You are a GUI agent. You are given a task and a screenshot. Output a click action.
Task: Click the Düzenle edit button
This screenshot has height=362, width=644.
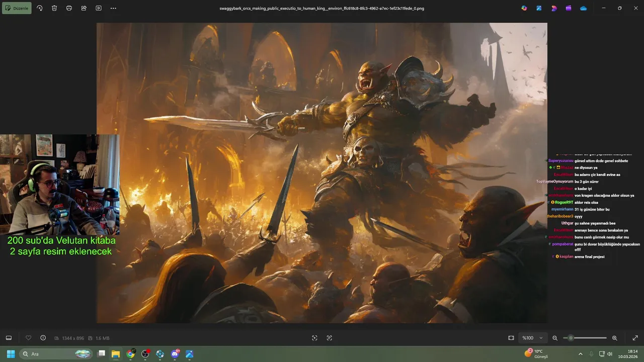pos(17,8)
